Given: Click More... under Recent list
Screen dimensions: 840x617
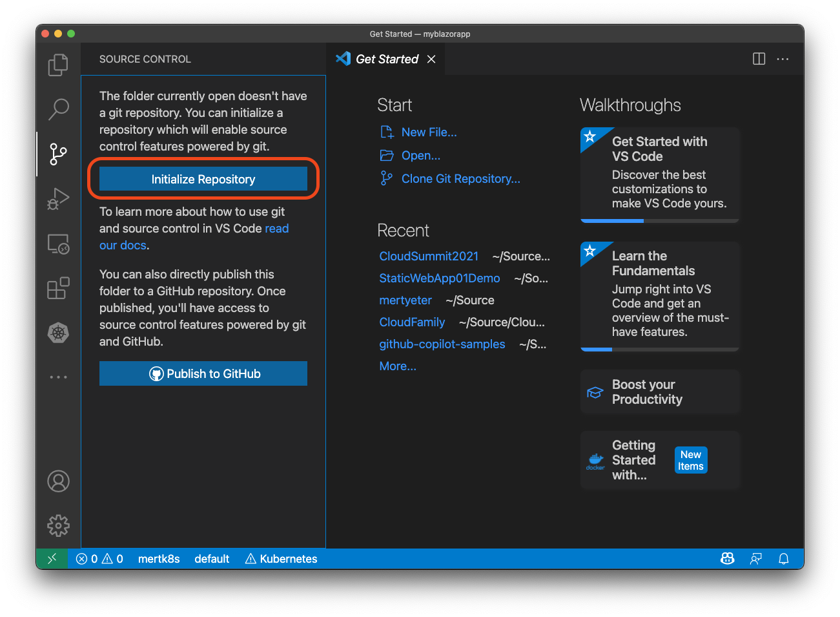Looking at the screenshot, I should pyautogui.click(x=398, y=366).
